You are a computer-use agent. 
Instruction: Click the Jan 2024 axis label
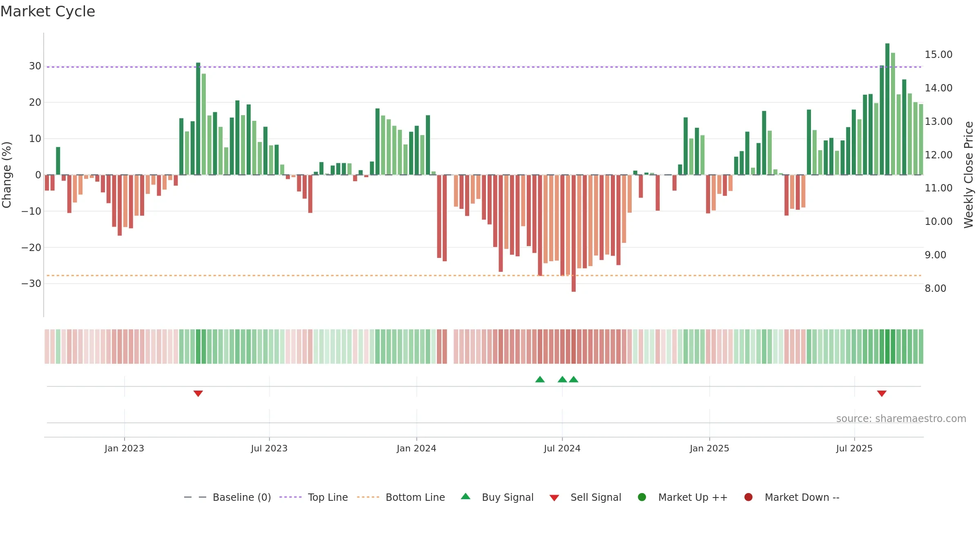pyautogui.click(x=416, y=448)
